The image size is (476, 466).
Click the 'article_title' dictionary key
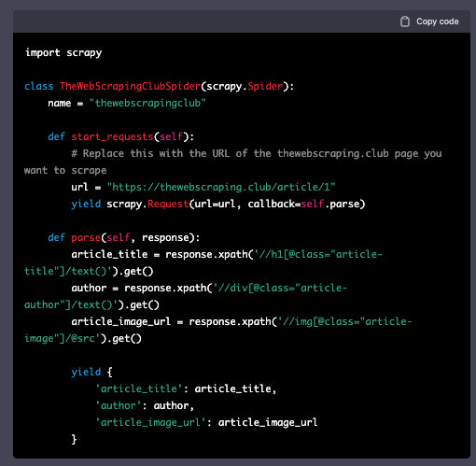pos(139,388)
